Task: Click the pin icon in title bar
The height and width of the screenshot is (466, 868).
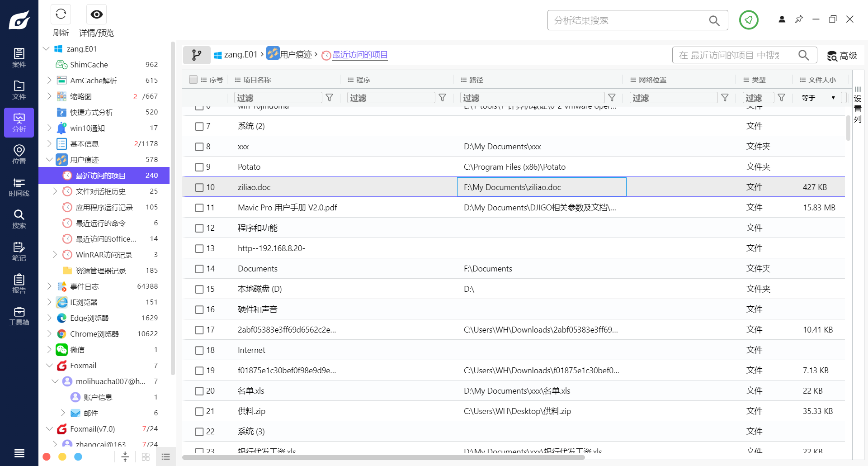Action: (799, 19)
